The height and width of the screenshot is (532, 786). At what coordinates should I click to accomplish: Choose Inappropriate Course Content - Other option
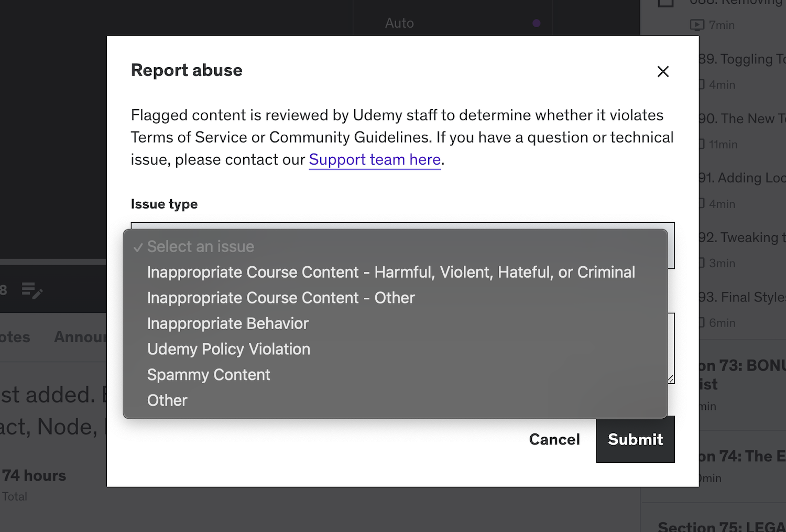(281, 298)
